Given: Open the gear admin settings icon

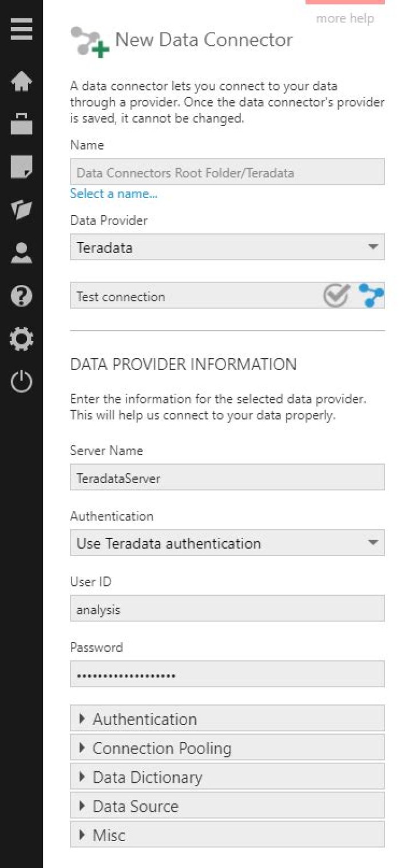Looking at the screenshot, I should tap(21, 339).
